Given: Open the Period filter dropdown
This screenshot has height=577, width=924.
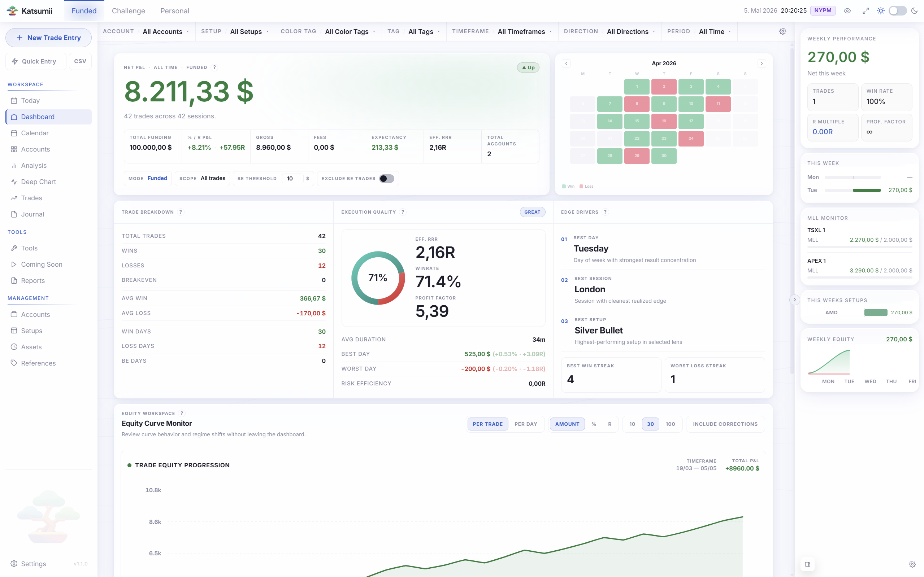Looking at the screenshot, I should click(699, 31).
